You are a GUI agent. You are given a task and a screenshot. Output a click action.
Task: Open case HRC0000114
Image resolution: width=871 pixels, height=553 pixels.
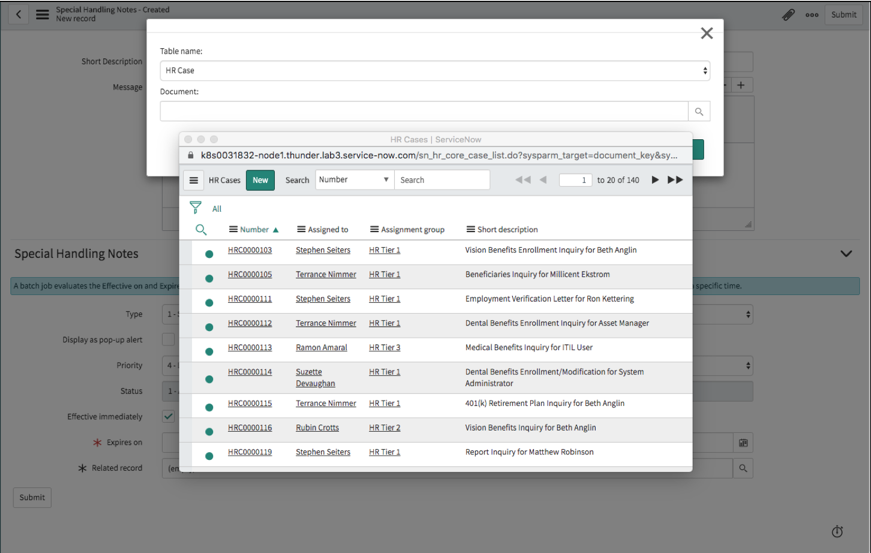coord(250,372)
